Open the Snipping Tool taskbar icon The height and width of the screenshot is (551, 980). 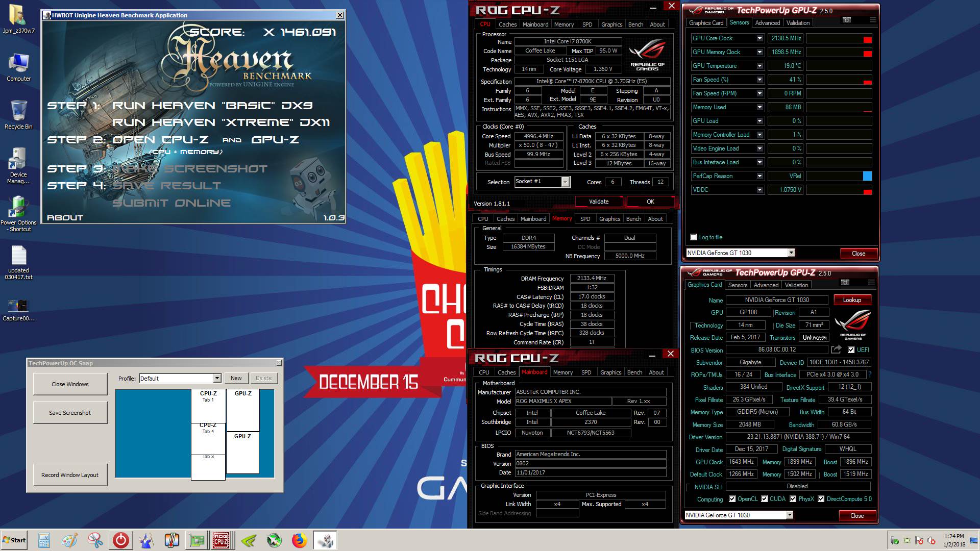(x=95, y=540)
